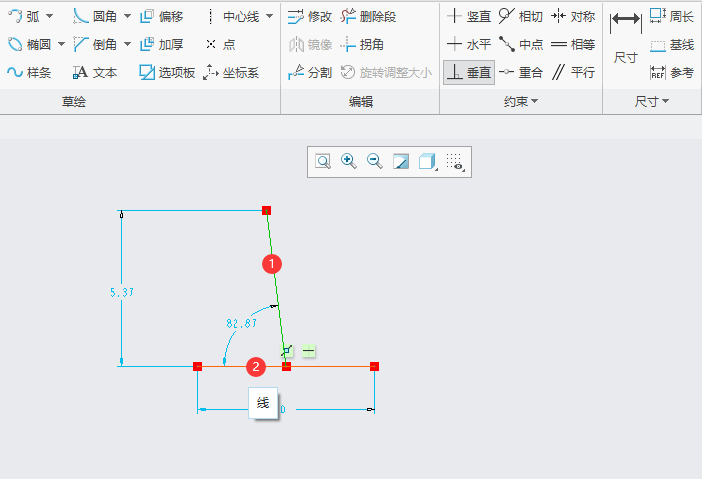Click the 尺寸 (Dimension) tool button
Viewport: 702px width, 479px height.
tap(625, 38)
